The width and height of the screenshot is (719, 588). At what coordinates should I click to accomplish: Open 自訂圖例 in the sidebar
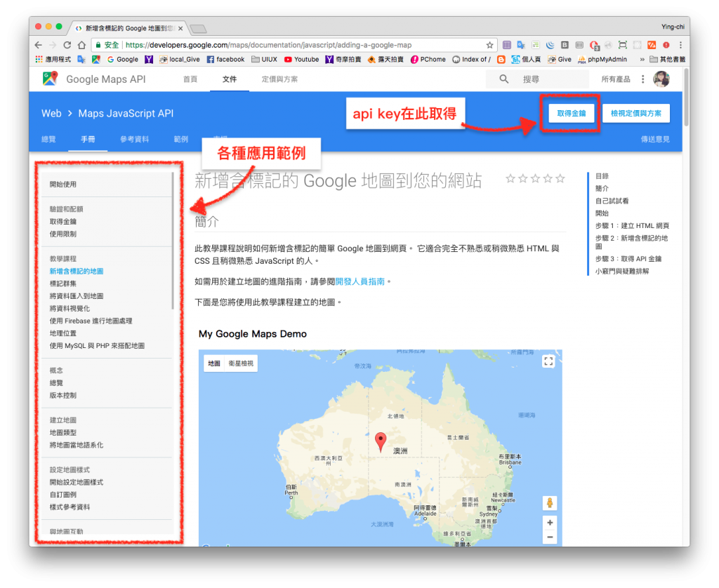[x=63, y=495]
